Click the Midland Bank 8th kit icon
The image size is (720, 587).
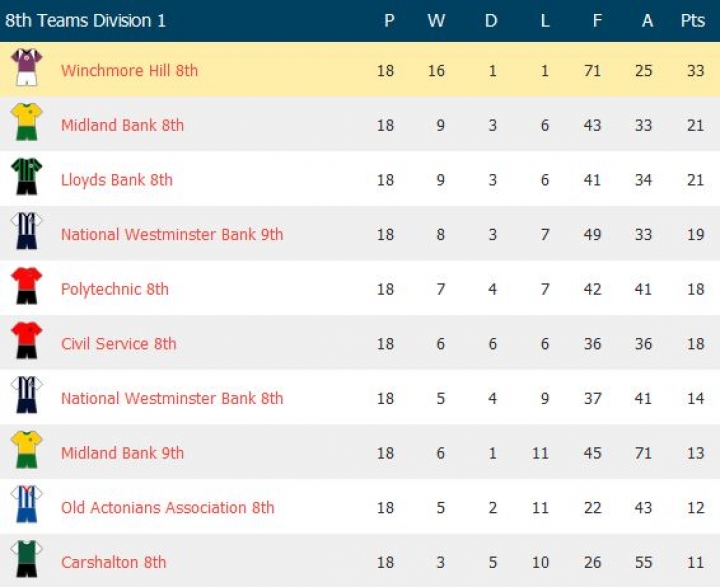tap(26, 123)
